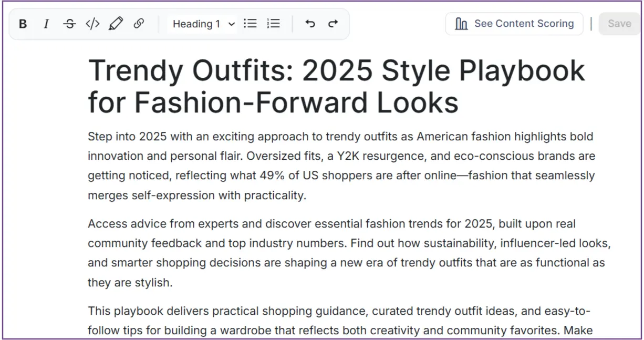Toggle bold formatting
Viewport: 644px width, 340px height.
(x=23, y=24)
